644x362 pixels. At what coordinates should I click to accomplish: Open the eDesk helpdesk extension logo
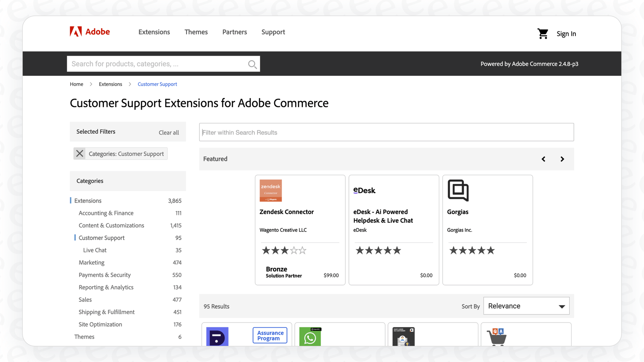pos(364,190)
